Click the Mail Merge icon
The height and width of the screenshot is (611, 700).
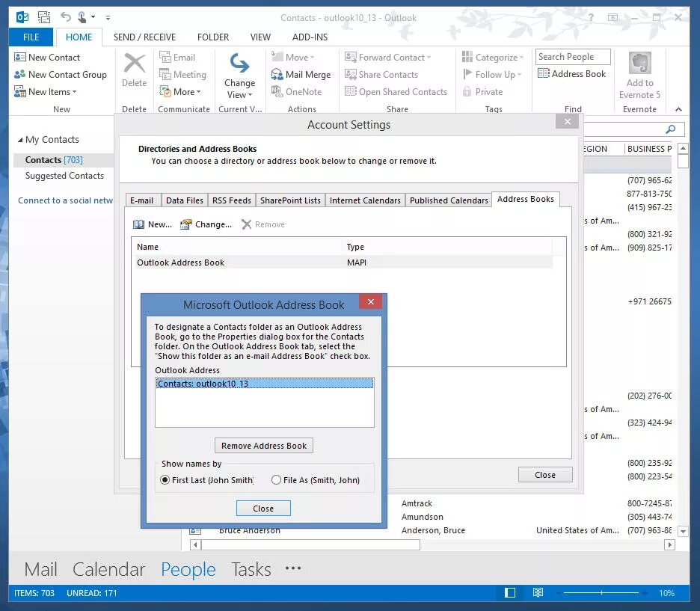[x=277, y=75]
